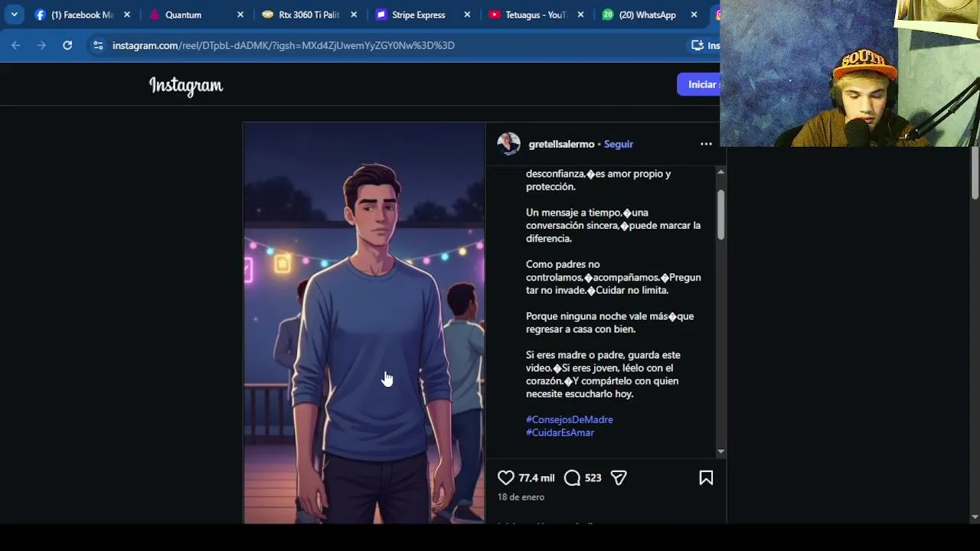Viewport: 980px width, 551px height.
Task: Click the Iniciar sesión button
Action: coord(698,84)
